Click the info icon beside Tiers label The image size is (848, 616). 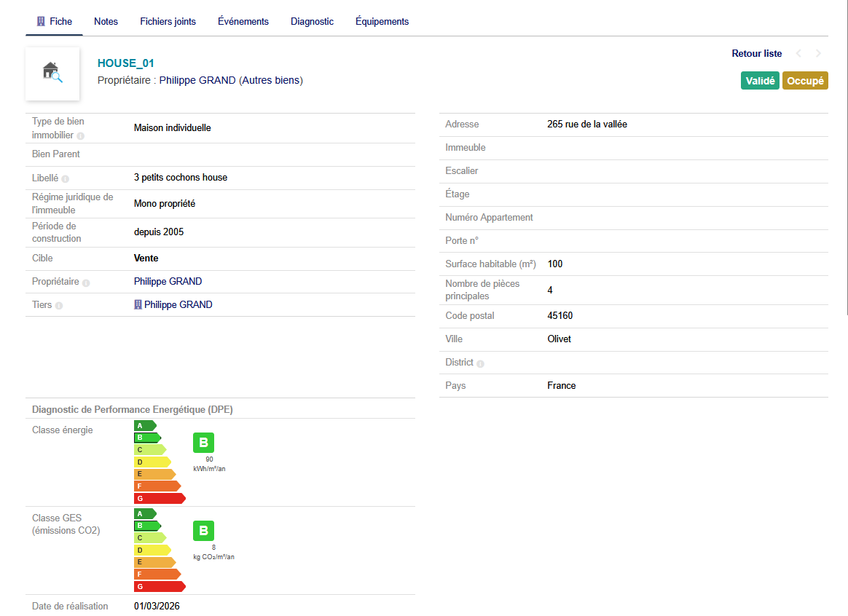click(x=59, y=306)
